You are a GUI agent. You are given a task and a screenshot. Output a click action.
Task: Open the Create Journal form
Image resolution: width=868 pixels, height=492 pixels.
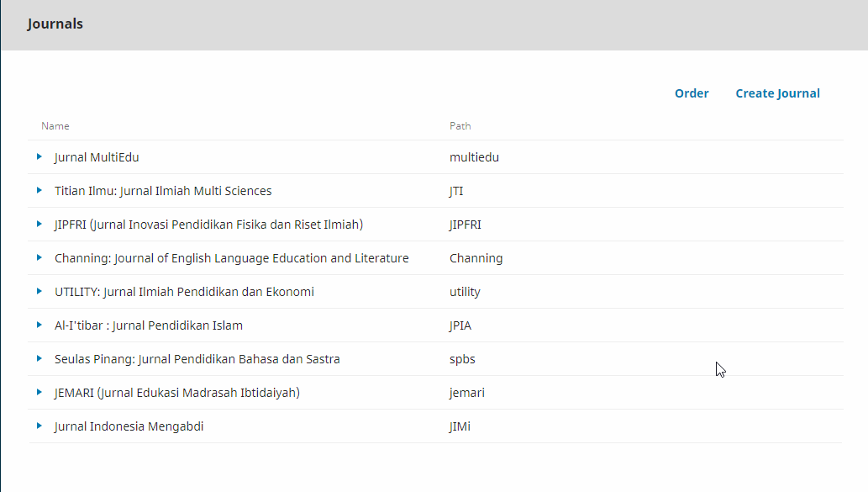tap(777, 93)
